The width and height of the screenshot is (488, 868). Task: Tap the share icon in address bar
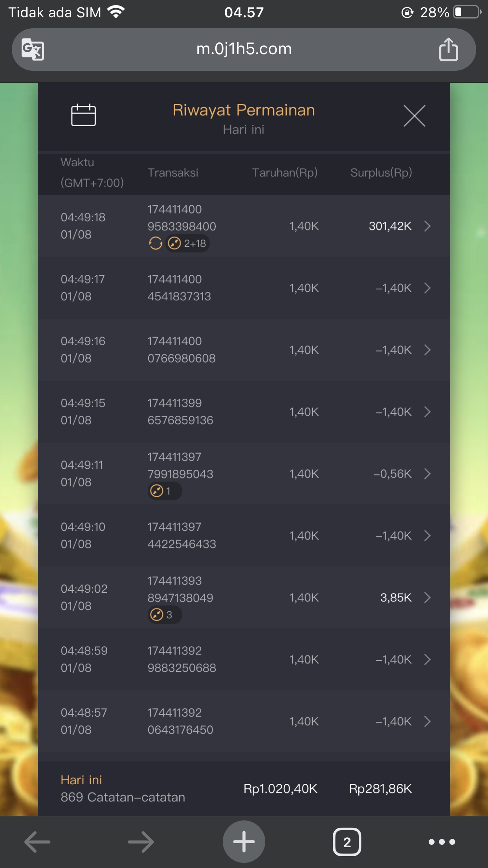tap(448, 50)
